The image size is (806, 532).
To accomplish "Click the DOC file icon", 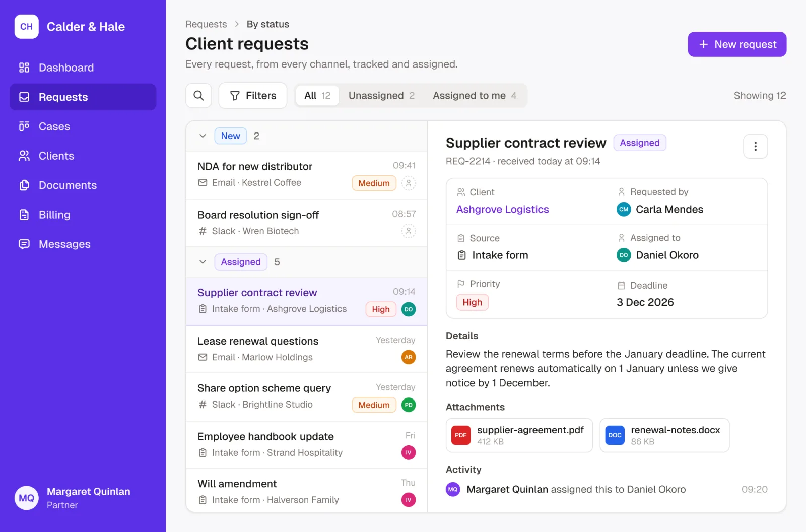I will (615, 435).
